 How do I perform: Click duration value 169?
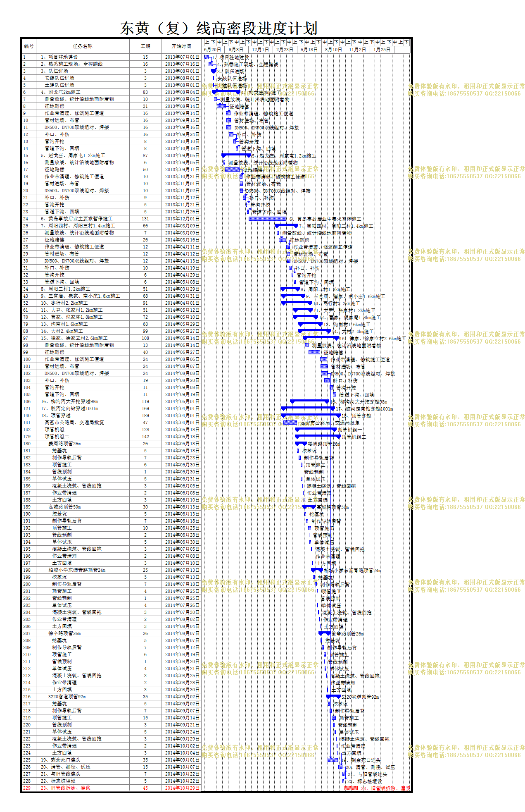tap(145, 408)
